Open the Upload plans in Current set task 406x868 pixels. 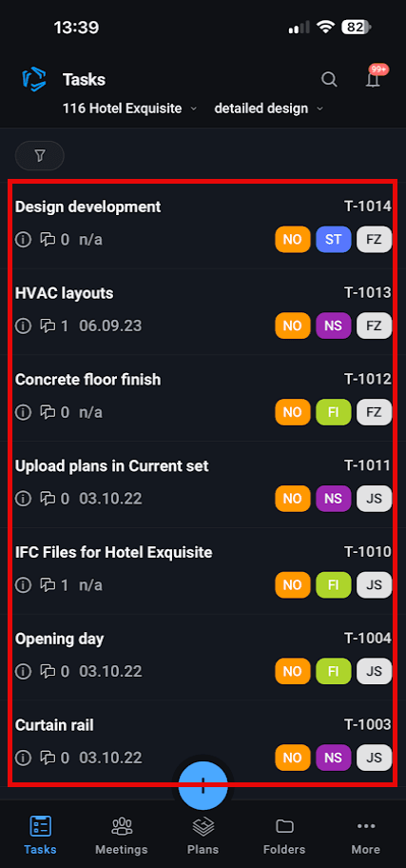(x=203, y=484)
